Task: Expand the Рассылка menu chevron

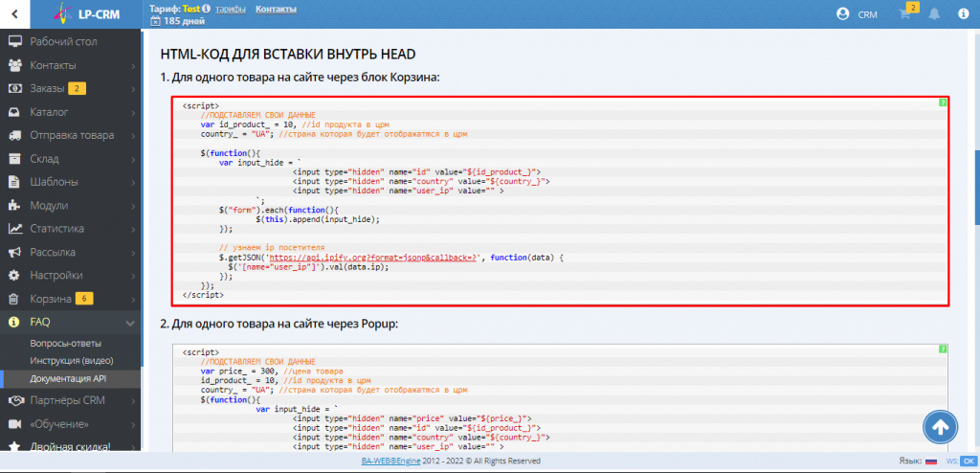Action: tap(134, 253)
